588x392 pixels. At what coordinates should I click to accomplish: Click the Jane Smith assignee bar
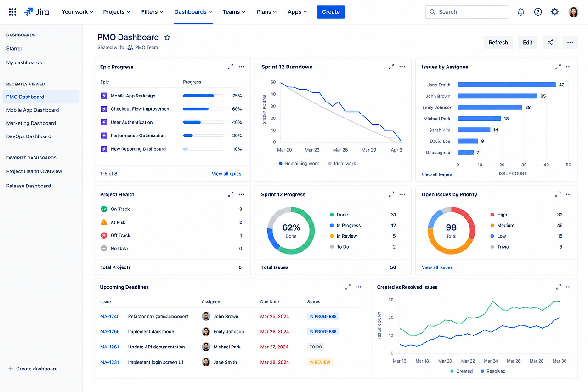click(x=507, y=85)
